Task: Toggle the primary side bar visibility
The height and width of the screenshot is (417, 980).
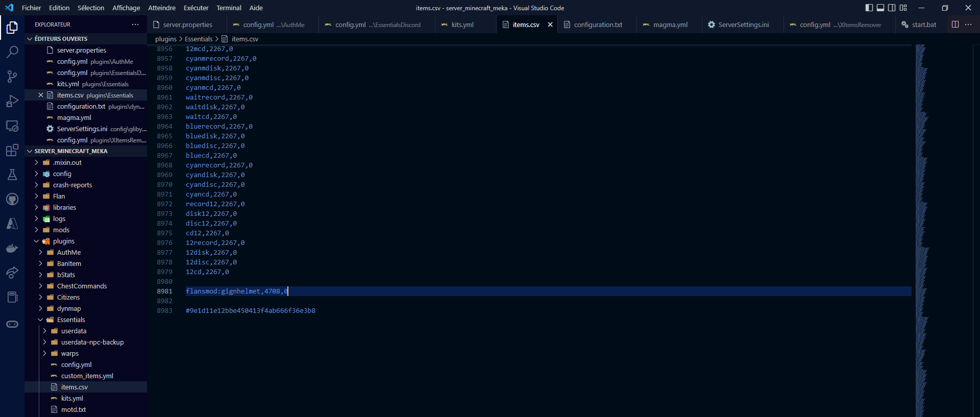Action: point(869,8)
